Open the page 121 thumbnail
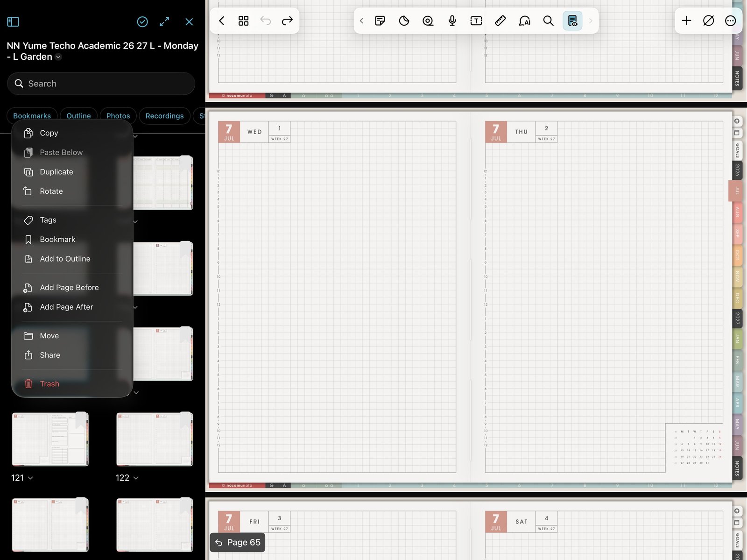 [50, 439]
